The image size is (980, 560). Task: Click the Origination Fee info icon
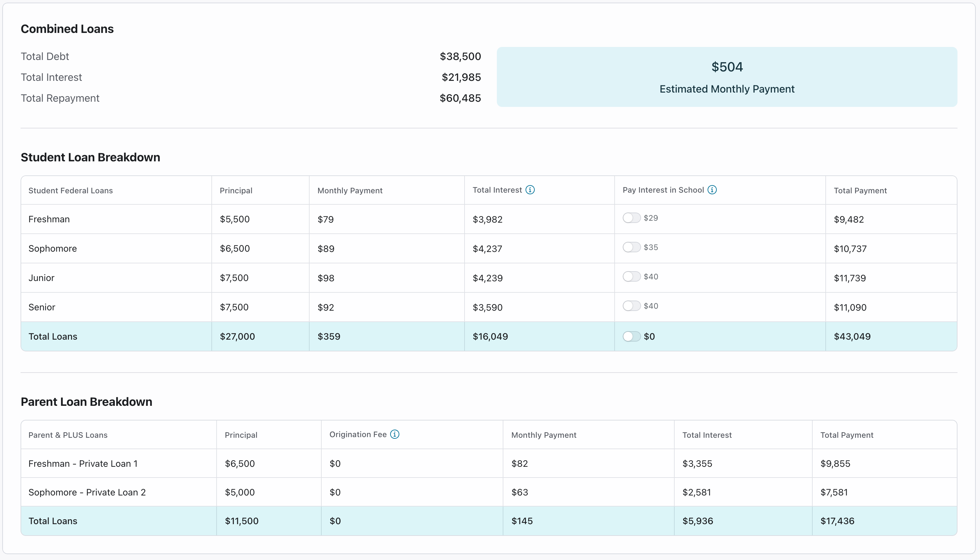394,434
